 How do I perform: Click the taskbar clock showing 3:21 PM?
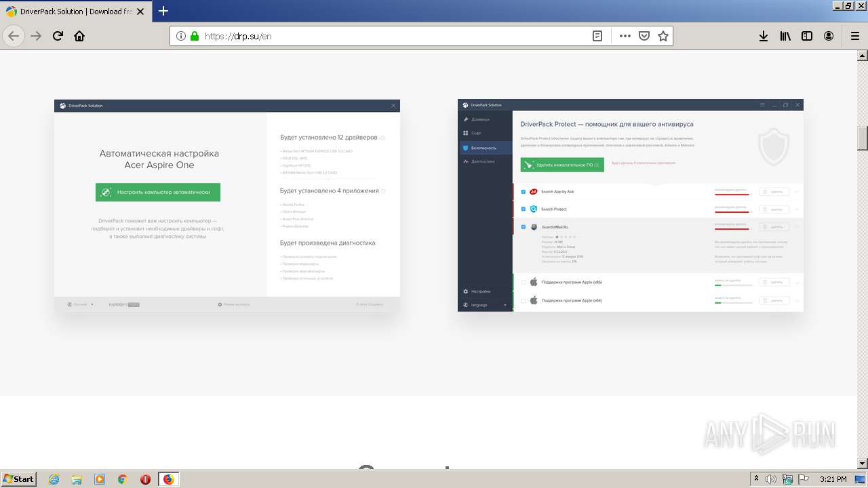[833, 479]
